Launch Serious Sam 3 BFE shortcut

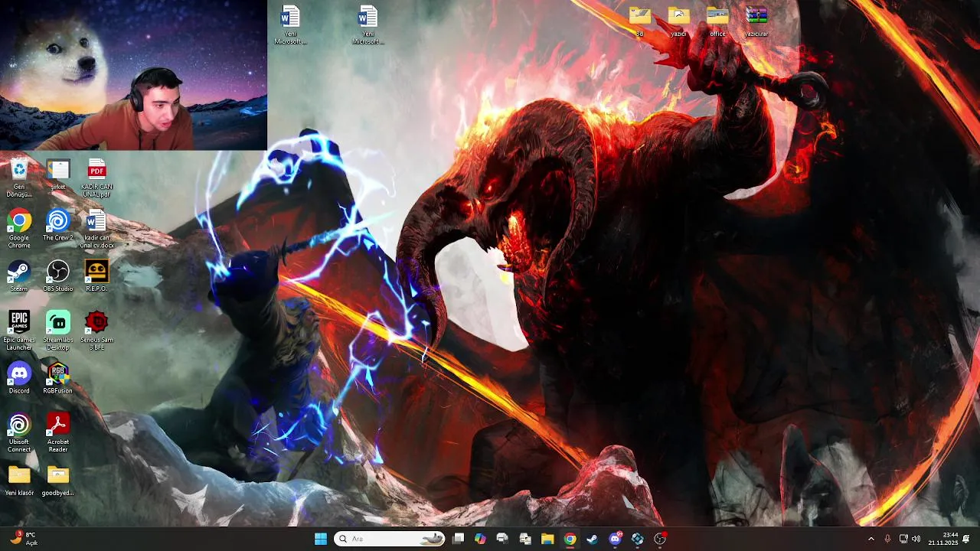click(96, 331)
